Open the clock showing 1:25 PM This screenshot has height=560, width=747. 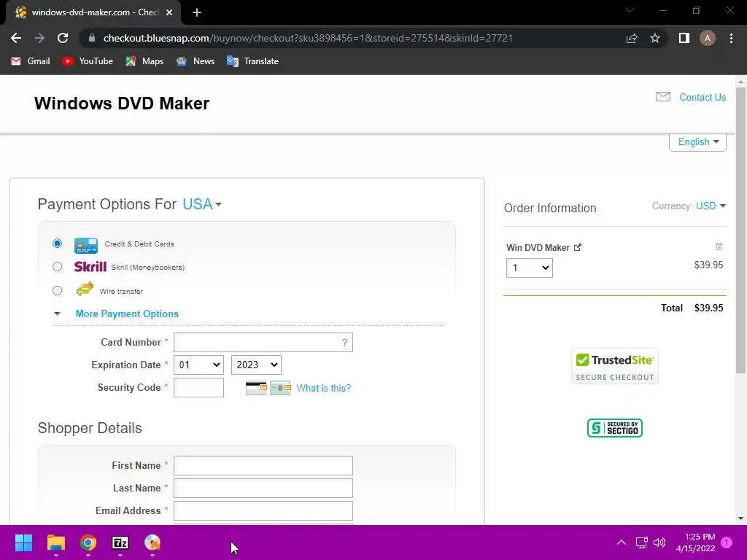click(695, 542)
